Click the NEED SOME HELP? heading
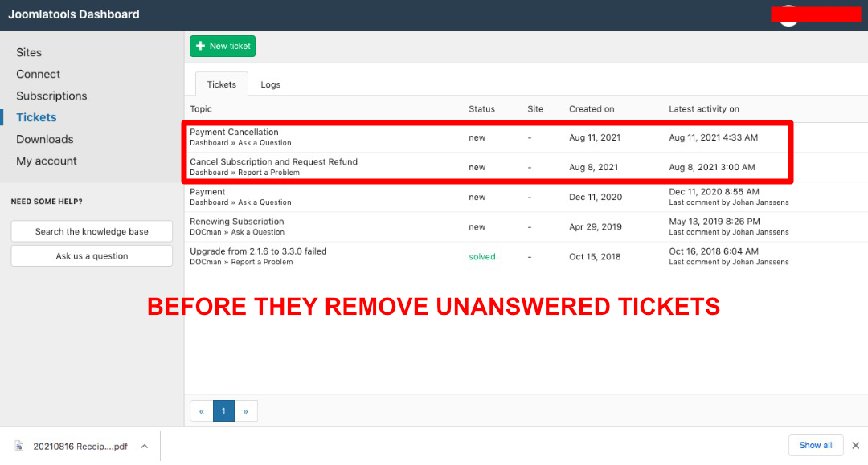868x465 pixels. 47,202
